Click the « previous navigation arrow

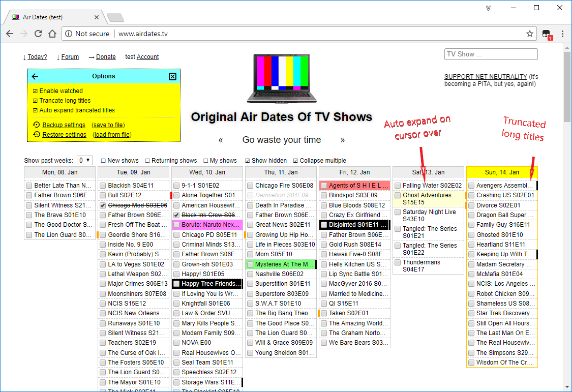pos(221,140)
